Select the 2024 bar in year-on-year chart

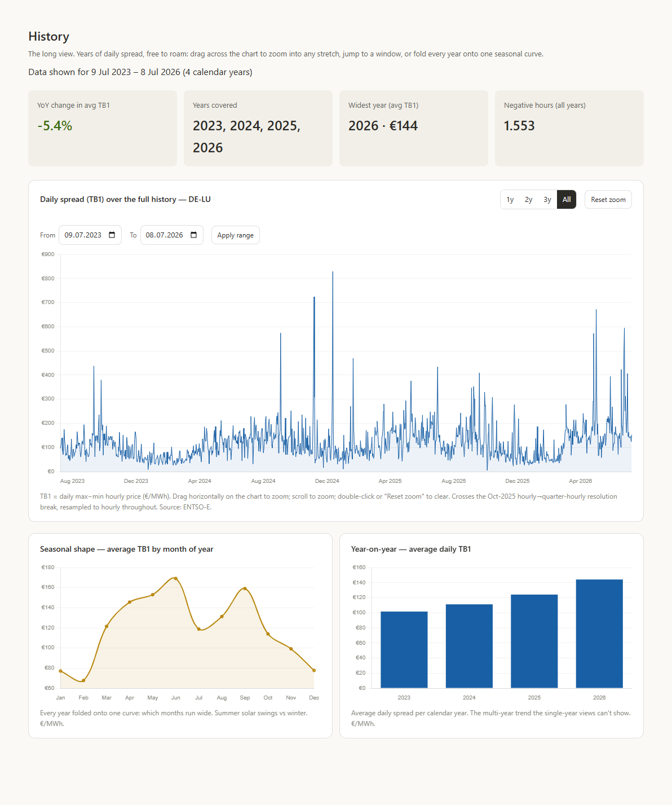469,646
